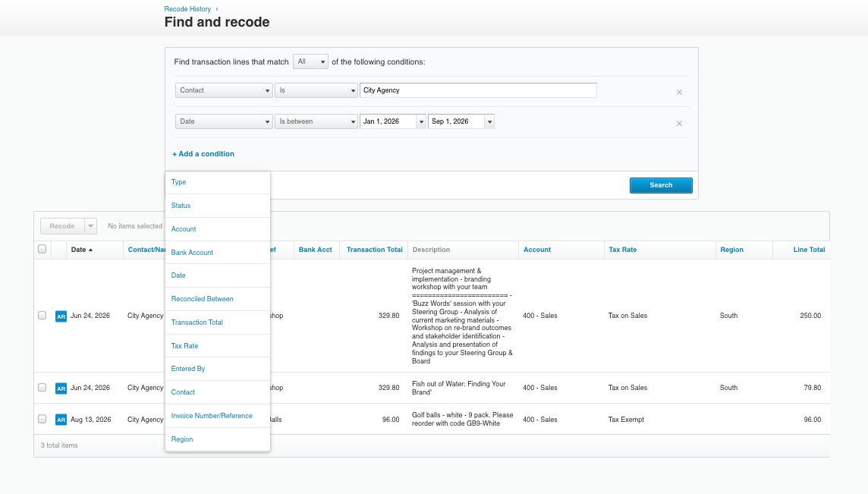Choose Invoice Number/Reference from the condition menu
The height and width of the screenshot is (494, 868).
218,416
